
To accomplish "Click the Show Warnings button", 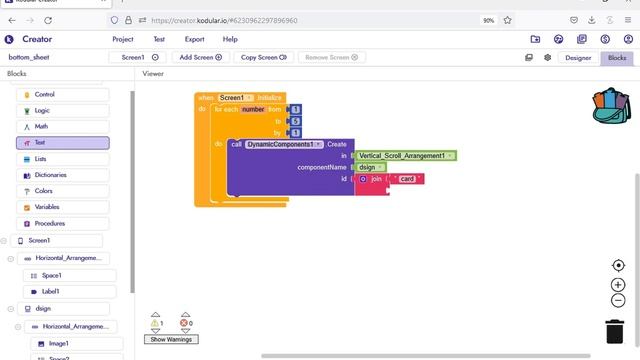I will (x=171, y=339).
